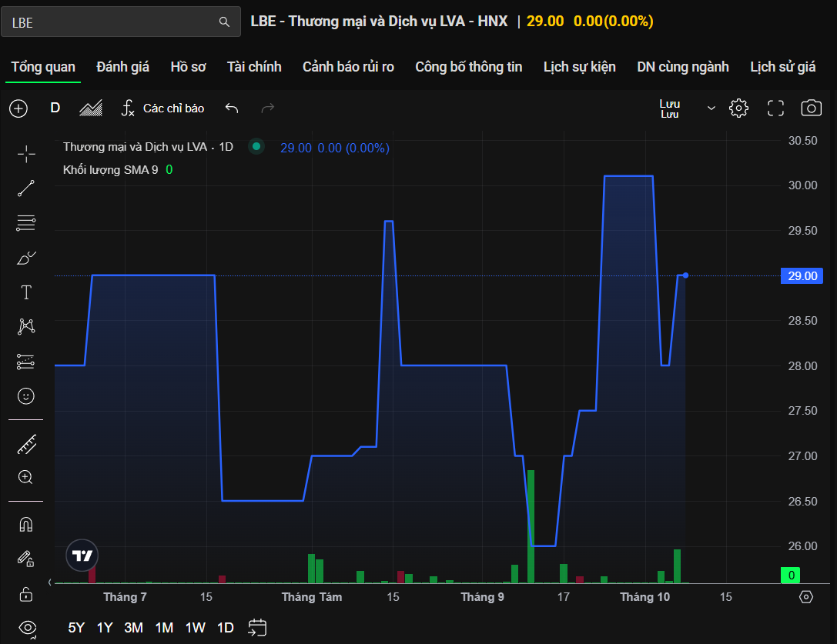The width and height of the screenshot is (837, 644).
Task: Take a chart snapshot with camera icon
Action: click(811, 108)
